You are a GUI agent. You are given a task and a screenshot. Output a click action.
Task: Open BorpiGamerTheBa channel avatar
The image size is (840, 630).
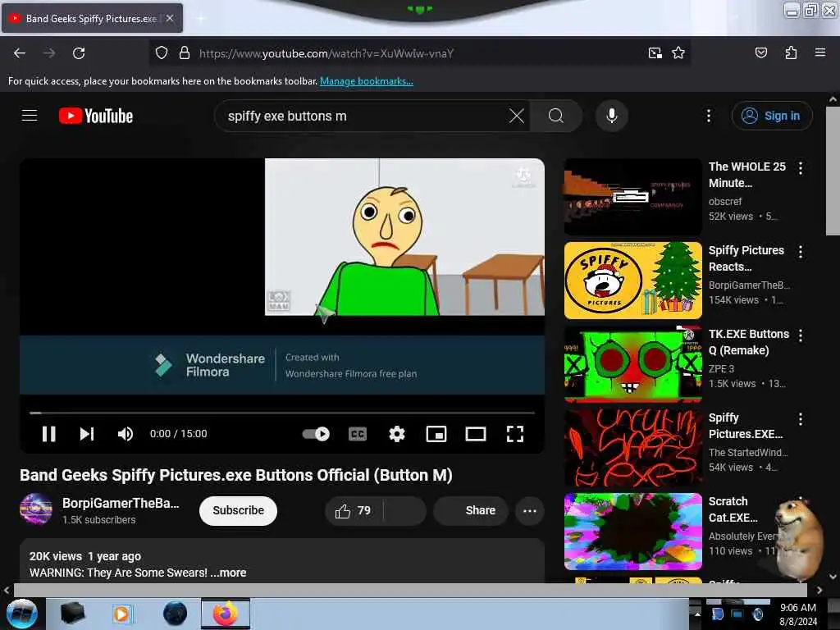[x=36, y=509]
